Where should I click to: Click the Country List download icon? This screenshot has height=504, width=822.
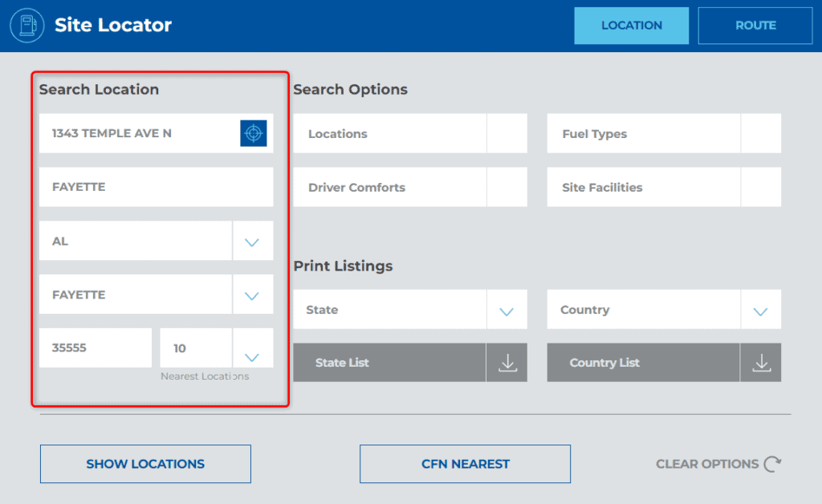761,363
